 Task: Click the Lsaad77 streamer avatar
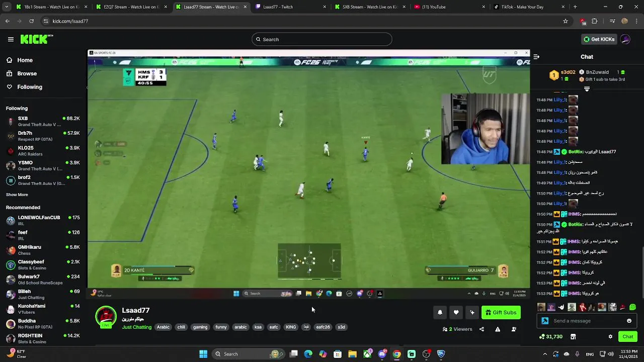[x=106, y=317]
